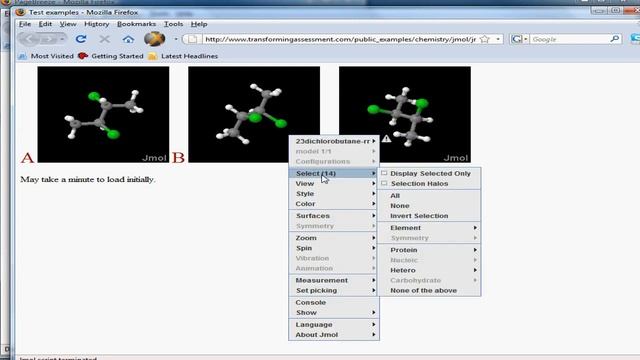
Task: Expand the Surfaces submenu
Action: 334,216
